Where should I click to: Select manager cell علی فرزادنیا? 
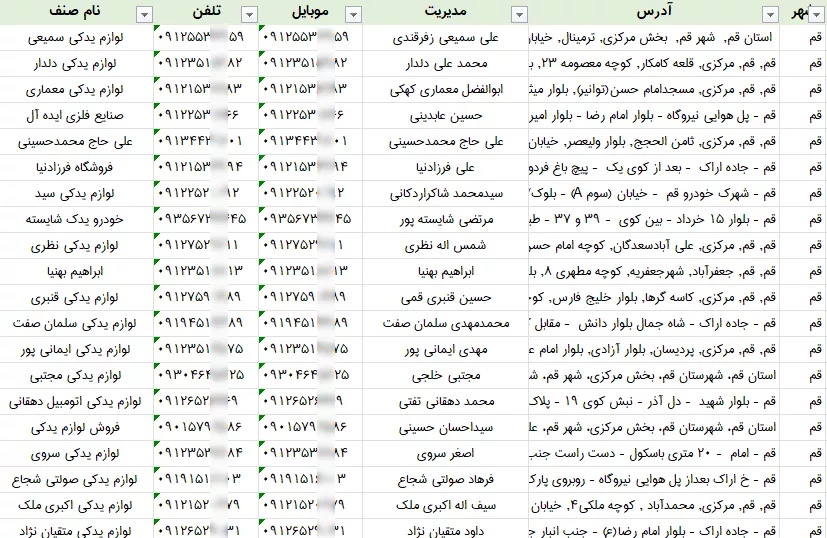point(446,167)
